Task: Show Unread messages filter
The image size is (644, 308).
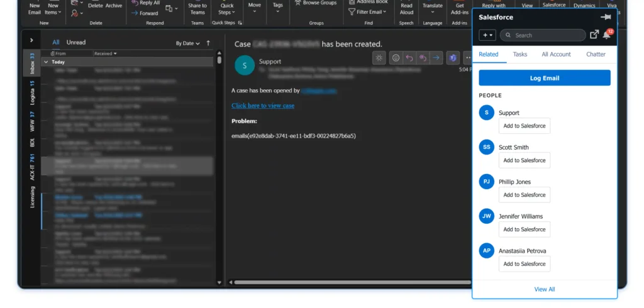Action: coord(76,42)
